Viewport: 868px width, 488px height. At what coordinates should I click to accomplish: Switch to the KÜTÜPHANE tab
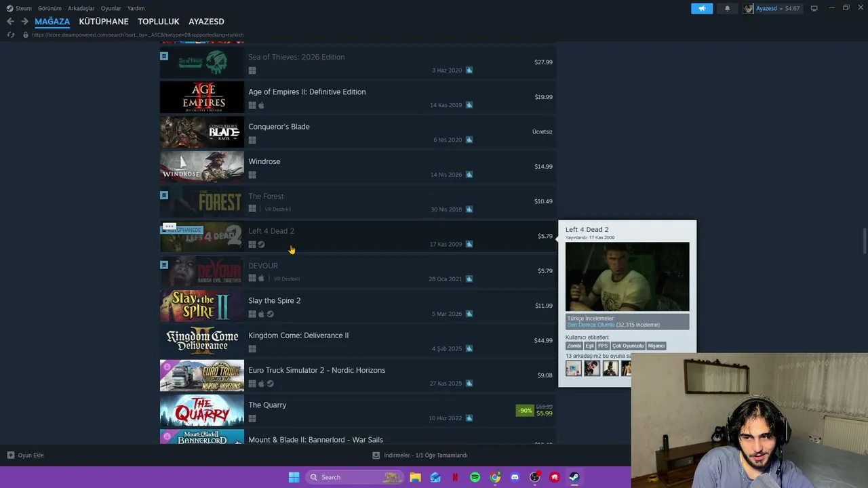pyautogui.click(x=104, y=22)
